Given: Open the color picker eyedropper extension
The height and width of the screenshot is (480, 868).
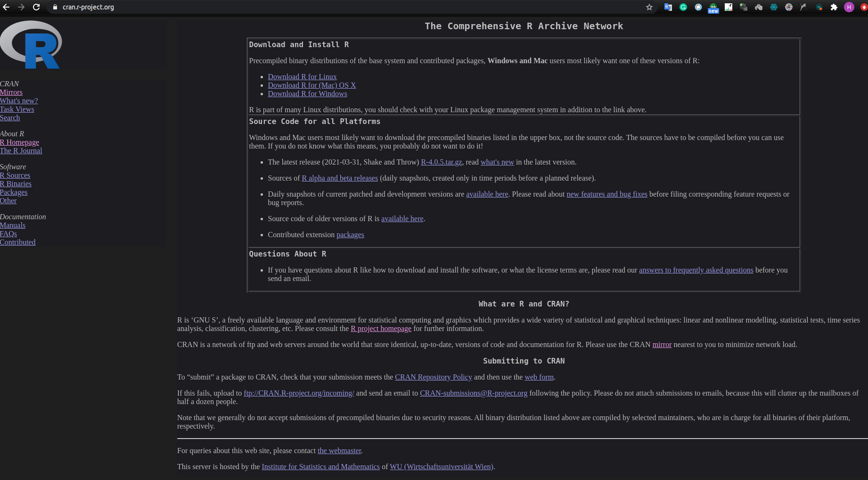Looking at the screenshot, I should point(729,7).
